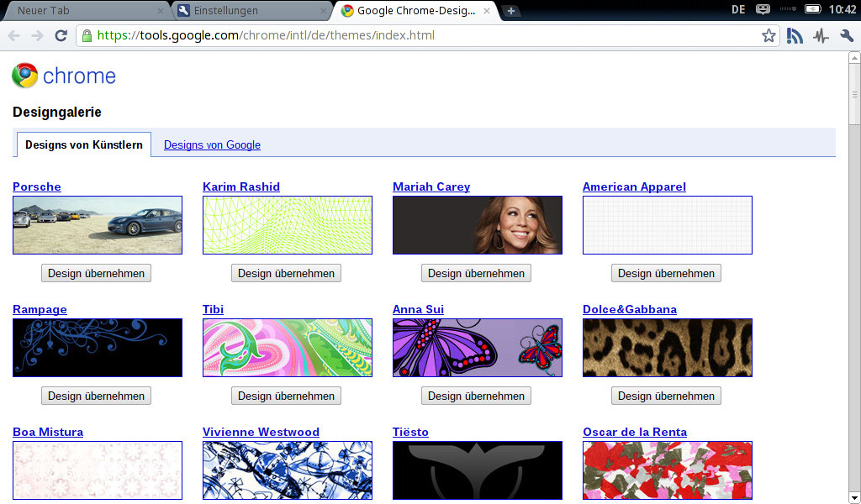The height and width of the screenshot is (504, 861).
Task: Select the Google Chrome-Design tab
Action: (x=415, y=10)
